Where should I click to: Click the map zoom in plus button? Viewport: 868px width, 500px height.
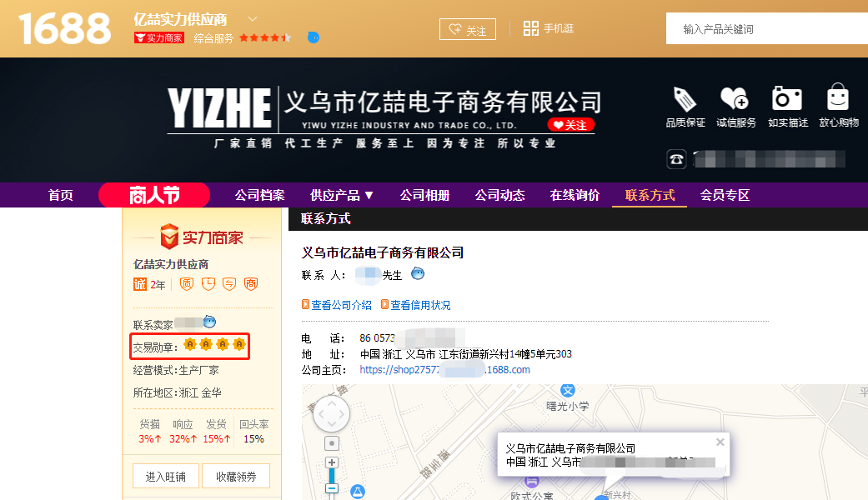point(332,462)
